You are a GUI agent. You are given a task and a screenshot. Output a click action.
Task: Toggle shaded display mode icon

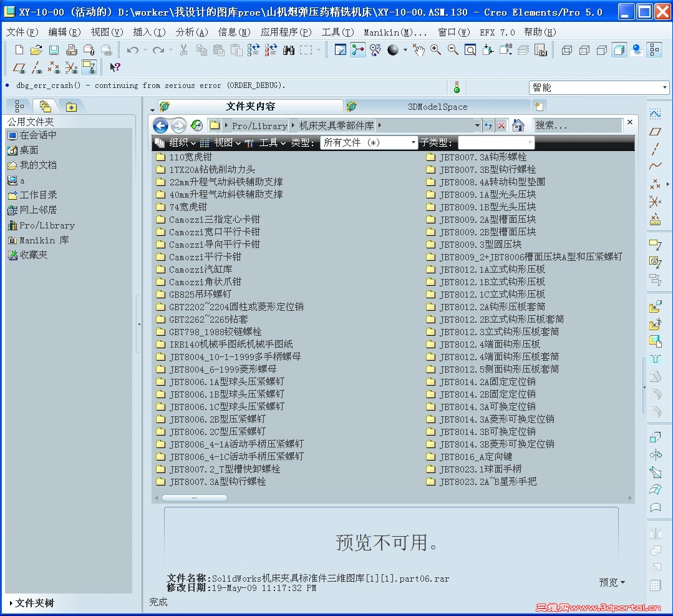pos(619,51)
